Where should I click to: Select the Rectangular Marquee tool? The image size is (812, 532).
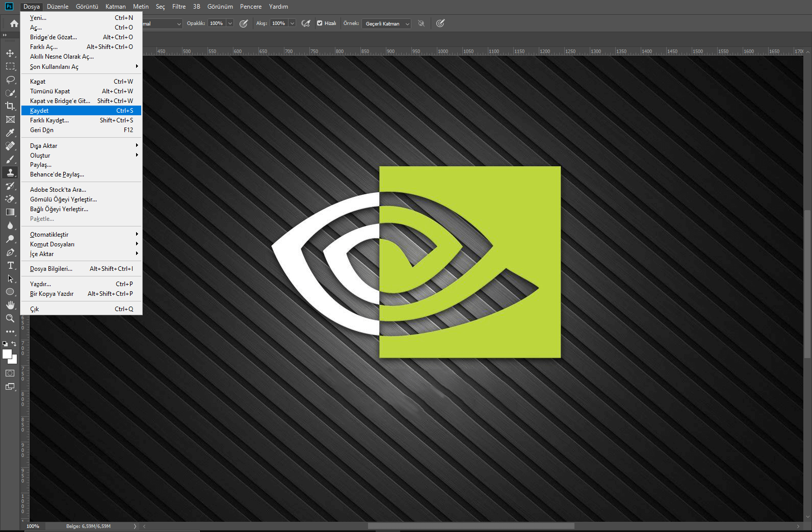[10, 66]
